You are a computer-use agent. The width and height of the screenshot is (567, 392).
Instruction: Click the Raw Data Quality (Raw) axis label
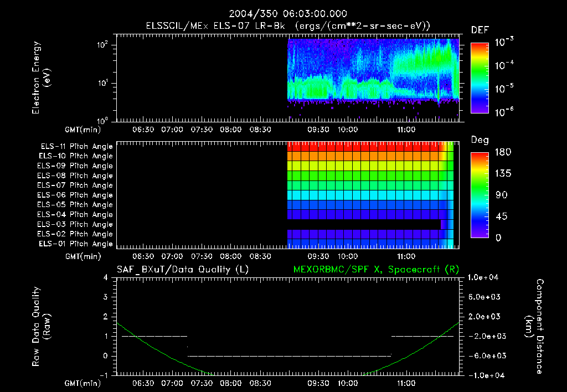click(x=41, y=327)
